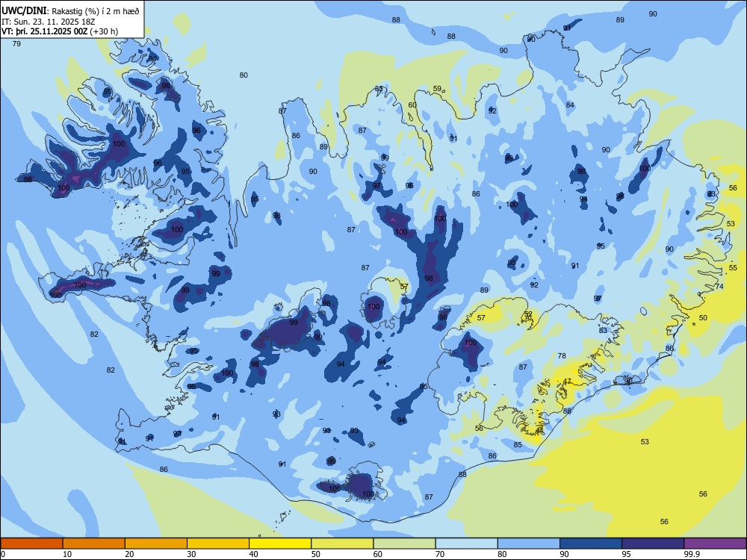Click the title 'UWC/DINI: Rakastig (%) í 2 m hæð'
The height and width of the screenshot is (560, 747).
(x=70, y=11)
